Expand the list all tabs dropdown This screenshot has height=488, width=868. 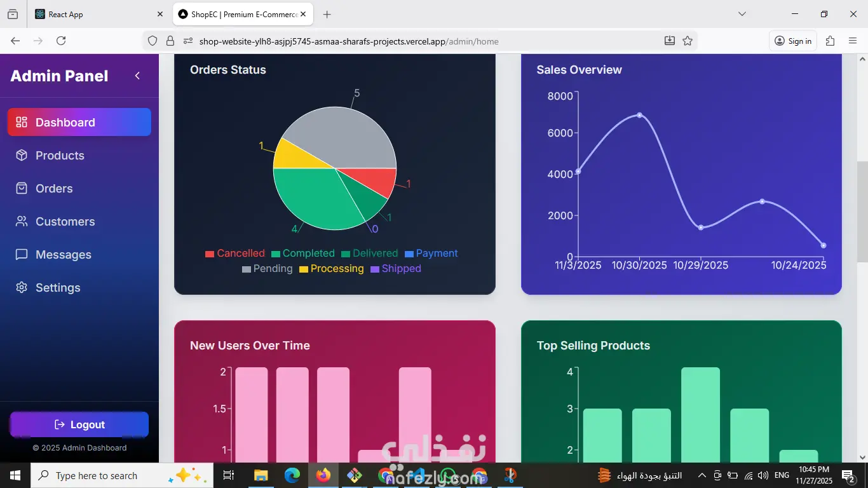click(742, 14)
